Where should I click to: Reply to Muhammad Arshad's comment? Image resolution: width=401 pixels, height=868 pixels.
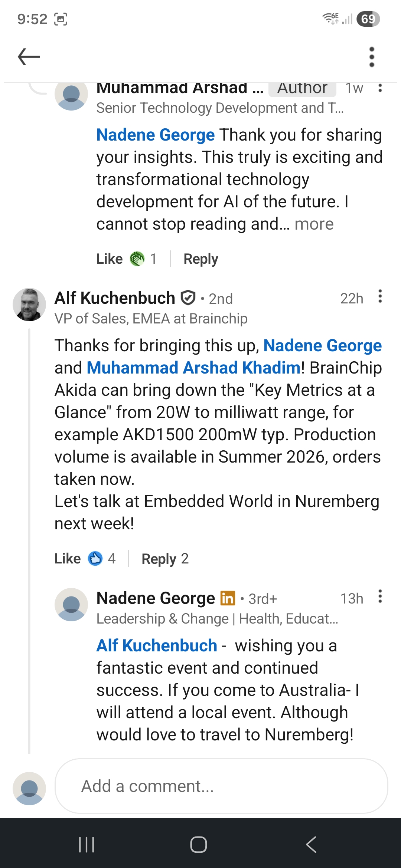tap(200, 259)
